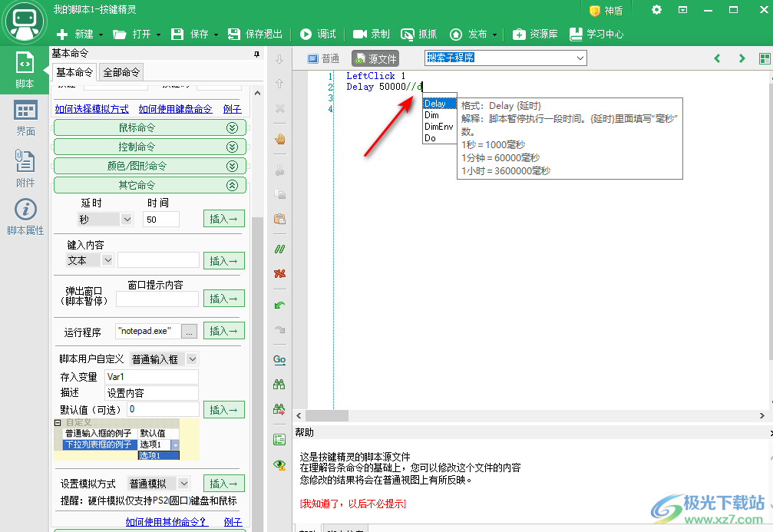Click the red uncomment icon
The height and width of the screenshot is (532, 773).
[279, 273]
